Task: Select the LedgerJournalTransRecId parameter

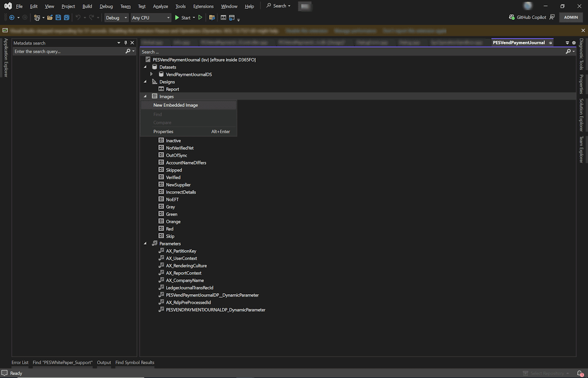Action: 190,288
